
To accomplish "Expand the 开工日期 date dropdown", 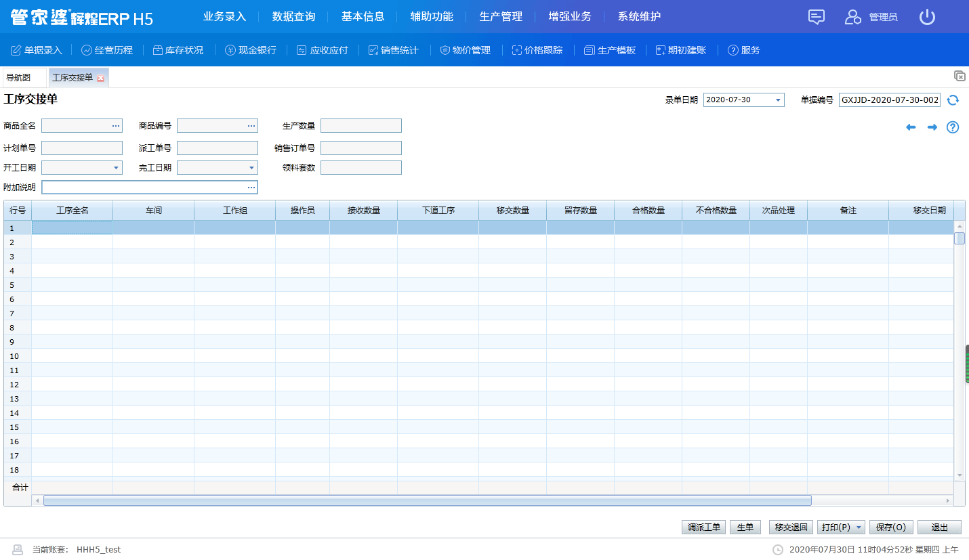I will click(x=116, y=168).
